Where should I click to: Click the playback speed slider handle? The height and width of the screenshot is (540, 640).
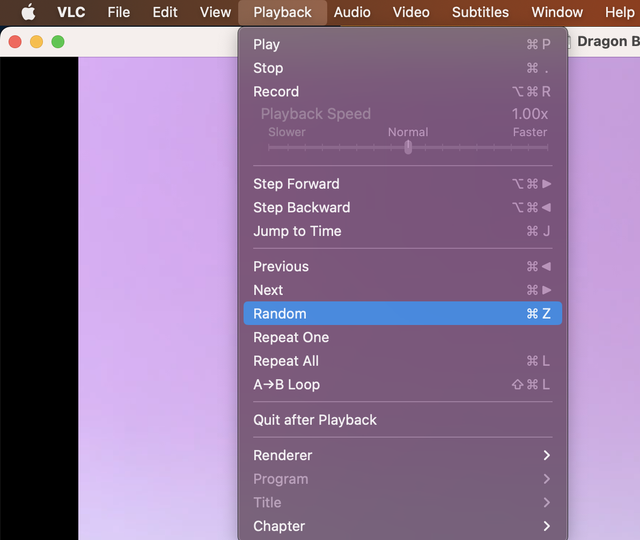pyautogui.click(x=408, y=147)
